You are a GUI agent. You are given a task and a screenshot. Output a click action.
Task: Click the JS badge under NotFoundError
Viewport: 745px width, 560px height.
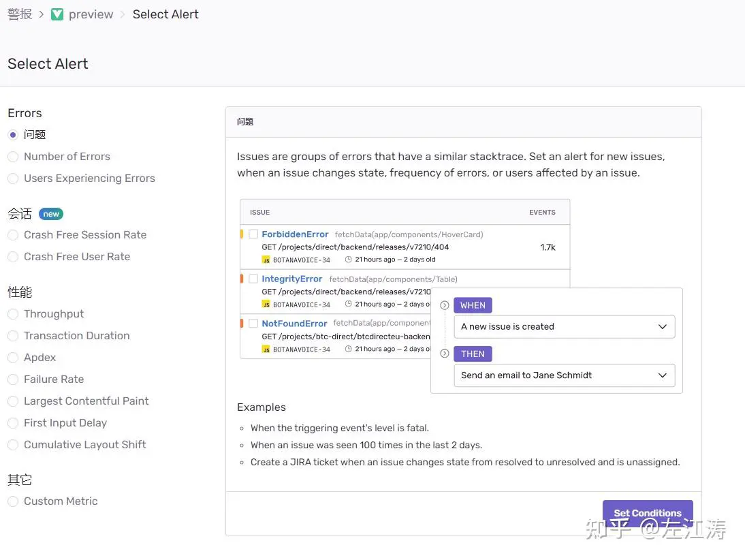(x=266, y=349)
